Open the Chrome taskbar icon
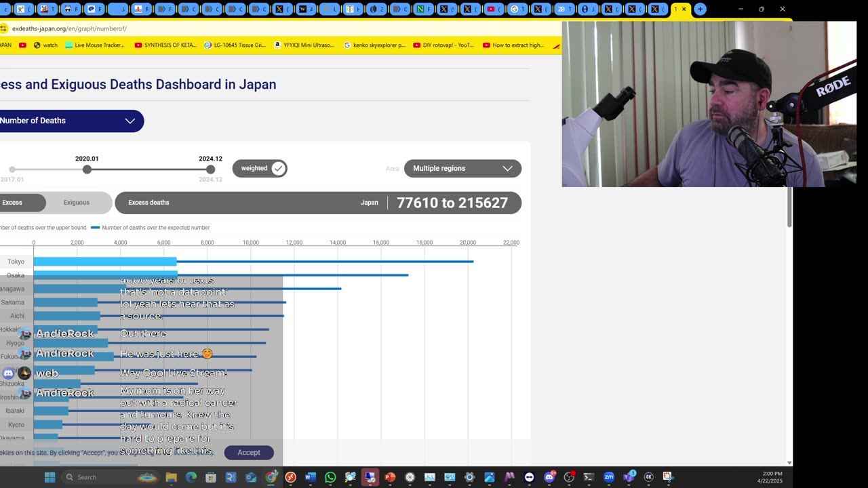 click(x=271, y=477)
